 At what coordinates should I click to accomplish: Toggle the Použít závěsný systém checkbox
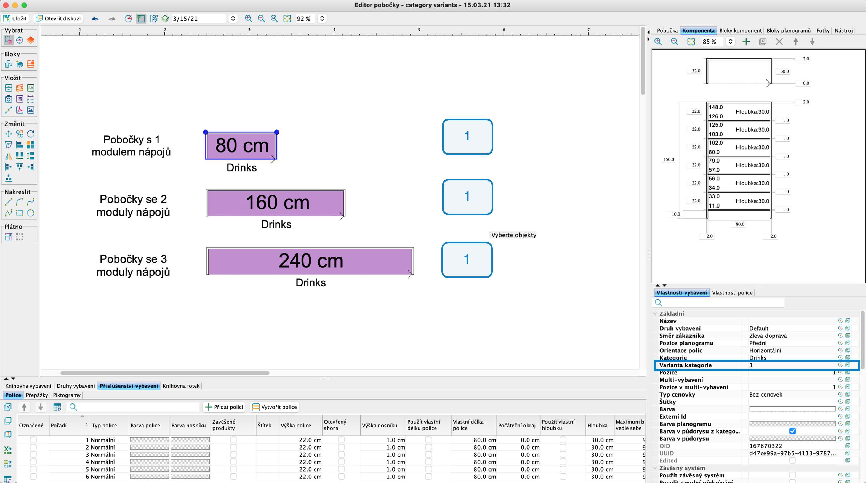point(792,475)
